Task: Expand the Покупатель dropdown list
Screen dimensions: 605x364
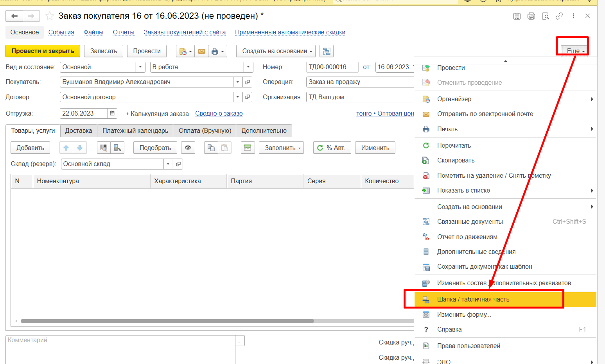Action: (x=238, y=82)
